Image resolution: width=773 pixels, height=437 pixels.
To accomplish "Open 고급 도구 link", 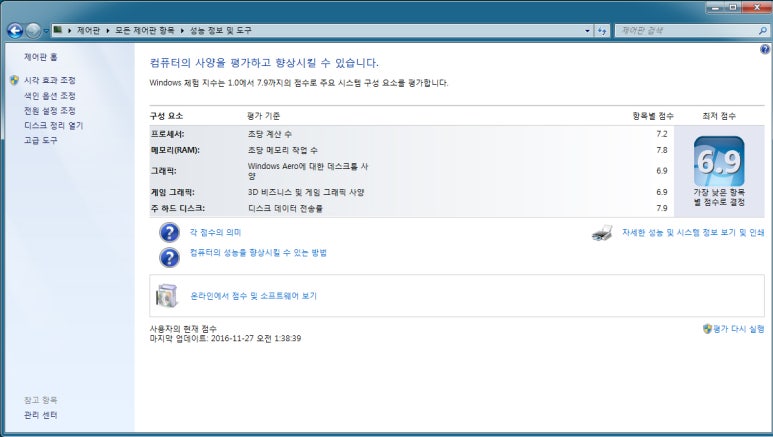I will point(41,140).
